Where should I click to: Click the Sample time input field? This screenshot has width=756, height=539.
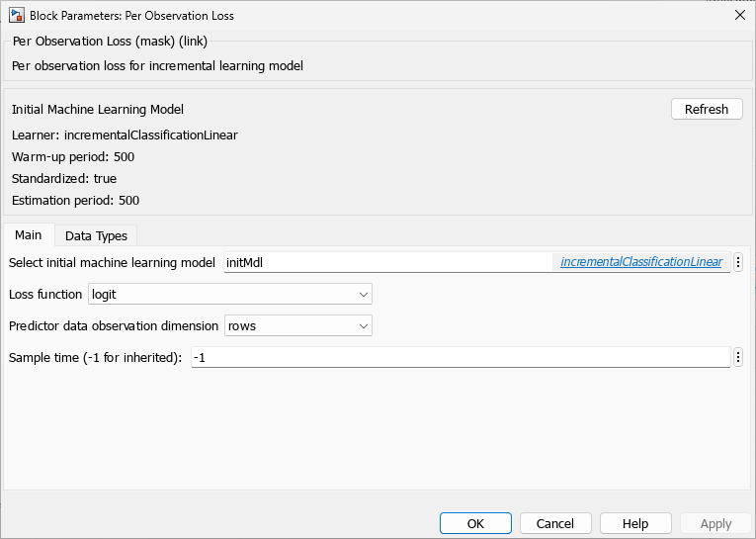pyautogui.click(x=460, y=357)
